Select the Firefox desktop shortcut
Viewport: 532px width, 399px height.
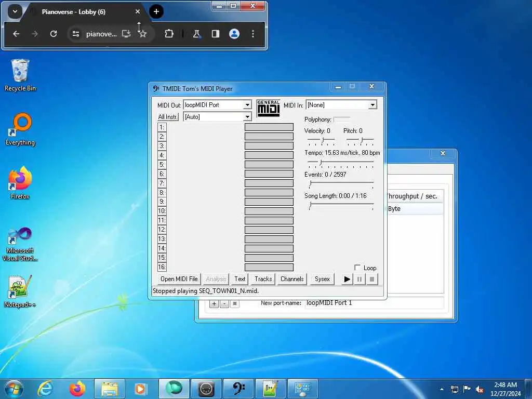pyautogui.click(x=20, y=183)
